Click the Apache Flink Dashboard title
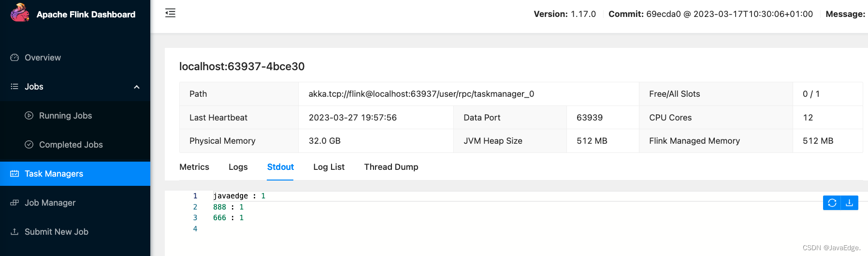 pyautogui.click(x=86, y=15)
